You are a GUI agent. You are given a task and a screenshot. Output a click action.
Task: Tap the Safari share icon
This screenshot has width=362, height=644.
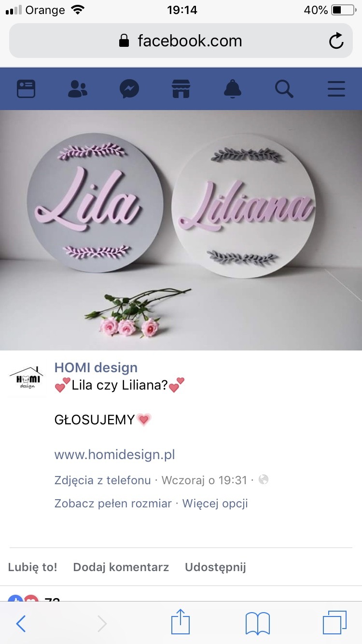181,622
